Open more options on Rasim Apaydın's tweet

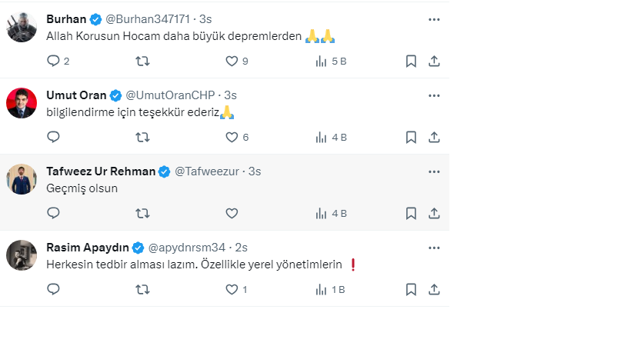coord(434,247)
